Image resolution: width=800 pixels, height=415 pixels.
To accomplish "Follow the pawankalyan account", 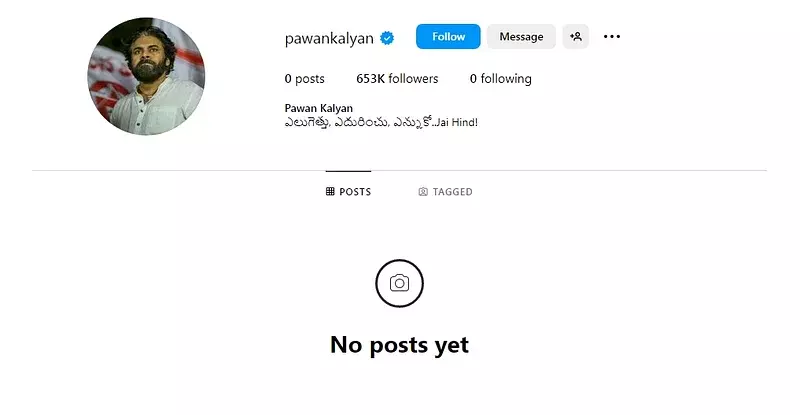I will pyautogui.click(x=448, y=37).
